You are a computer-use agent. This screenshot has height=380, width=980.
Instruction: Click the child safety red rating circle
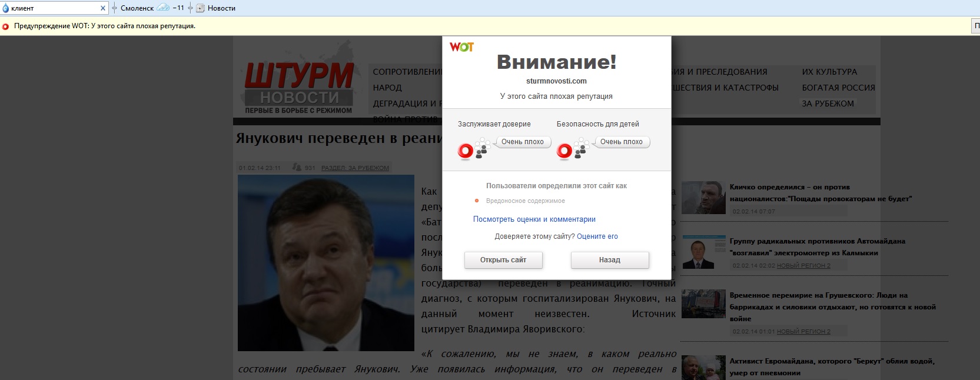click(x=564, y=151)
